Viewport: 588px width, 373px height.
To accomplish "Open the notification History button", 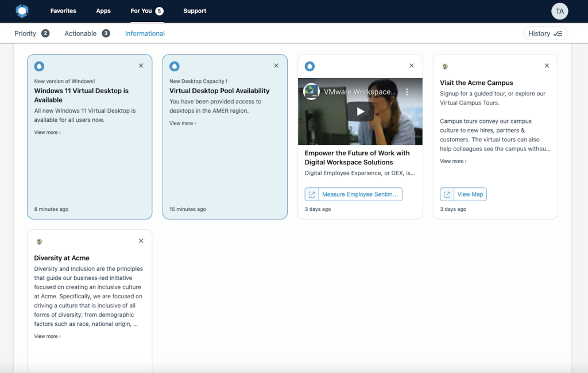I will pos(545,33).
